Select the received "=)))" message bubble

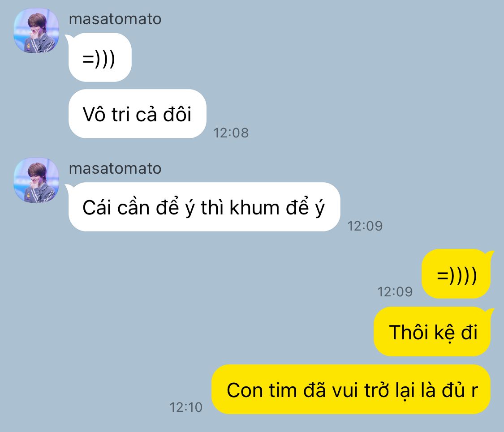click(99, 57)
